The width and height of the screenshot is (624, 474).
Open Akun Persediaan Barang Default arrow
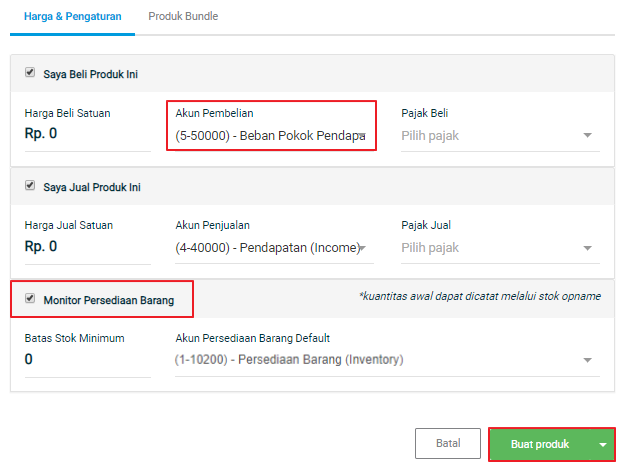(587, 360)
